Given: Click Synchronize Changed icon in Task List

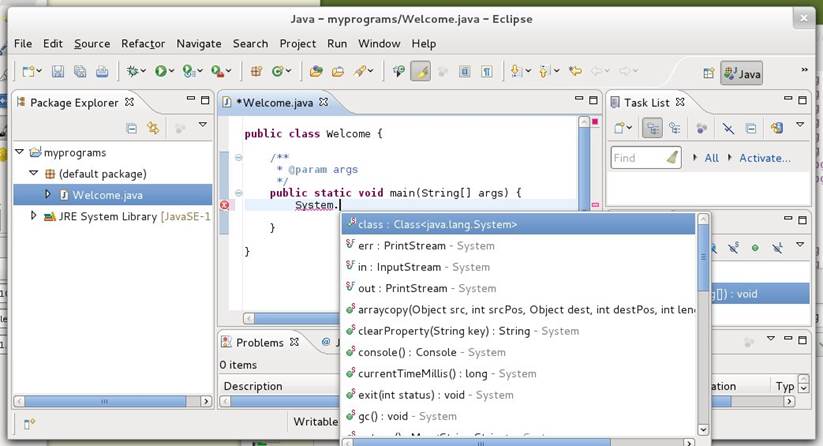Looking at the screenshot, I should tap(776, 128).
